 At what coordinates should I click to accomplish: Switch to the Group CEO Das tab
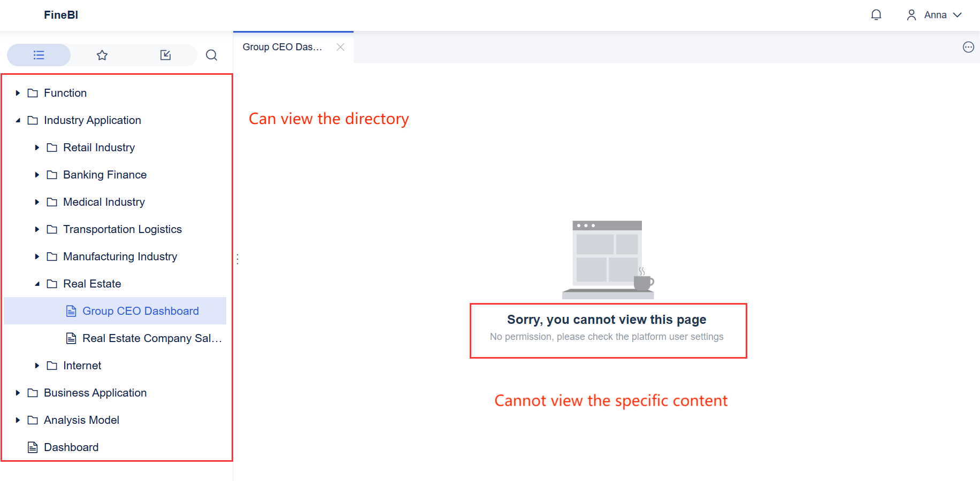coord(282,47)
